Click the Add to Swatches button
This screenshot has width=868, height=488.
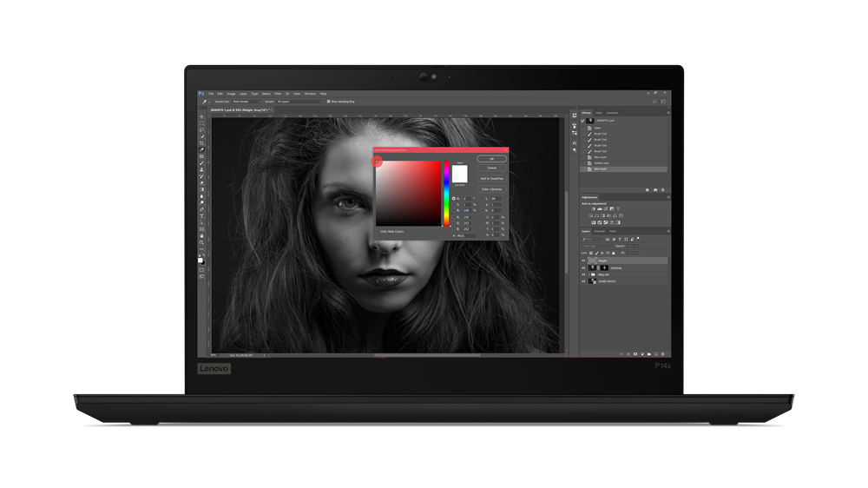click(491, 178)
